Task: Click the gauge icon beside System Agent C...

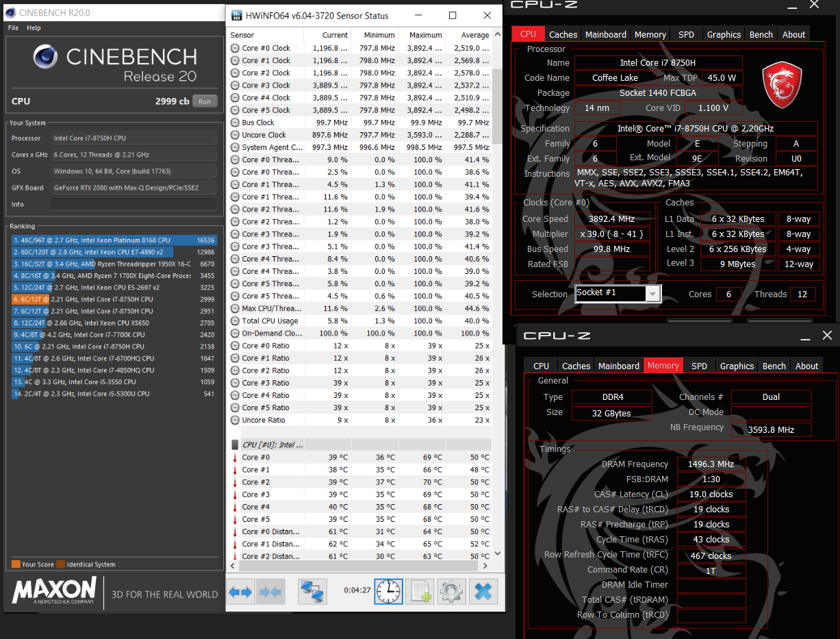Action: [235, 147]
